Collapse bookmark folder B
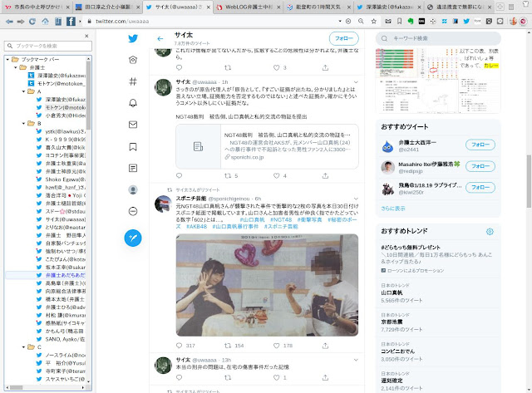This screenshot has height=393, width=532. 23,124
